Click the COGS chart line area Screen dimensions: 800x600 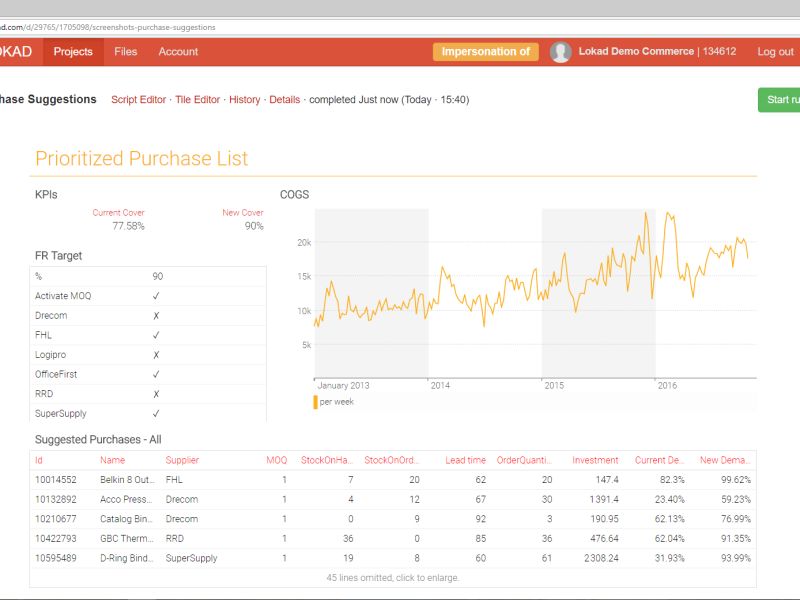[535, 293]
